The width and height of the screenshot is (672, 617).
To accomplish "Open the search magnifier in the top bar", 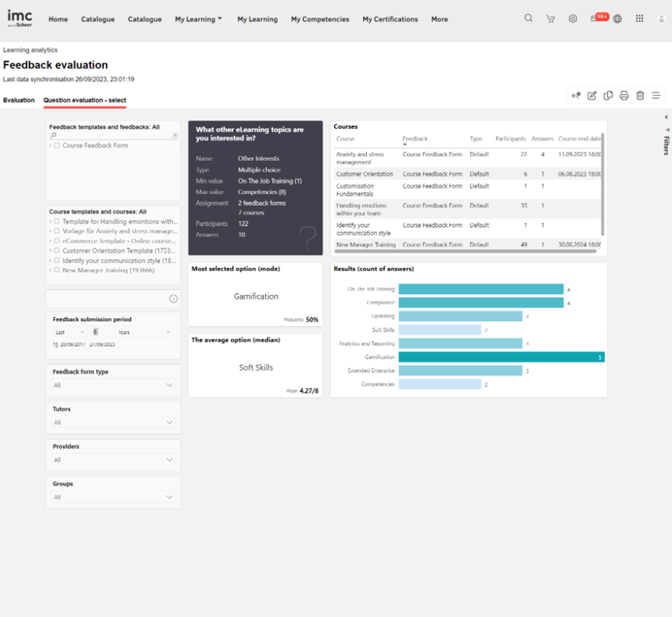I will (528, 19).
